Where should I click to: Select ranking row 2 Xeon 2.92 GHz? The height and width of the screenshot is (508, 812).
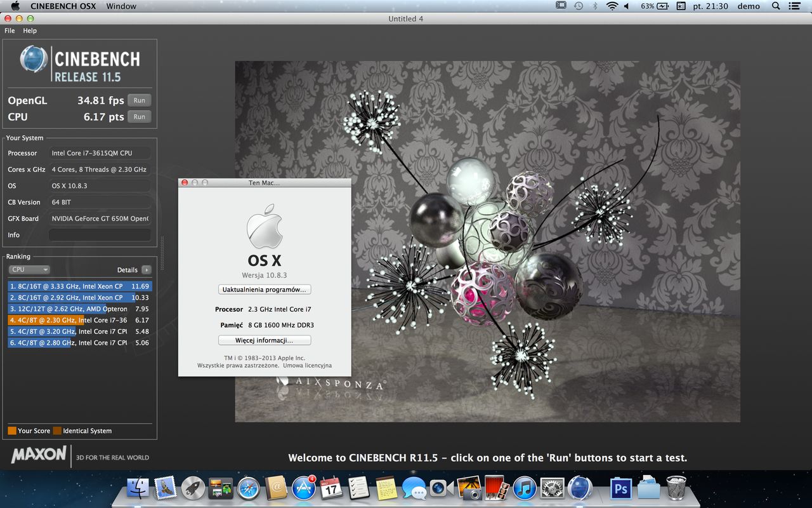coord(80,298)
